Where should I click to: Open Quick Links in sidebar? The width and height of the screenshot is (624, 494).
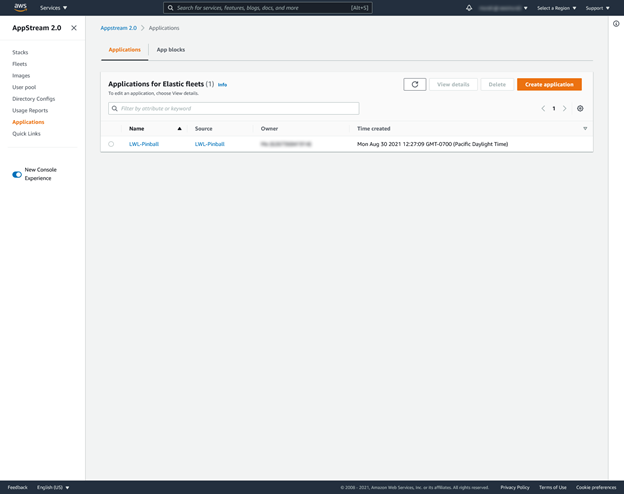click(26, 134)
